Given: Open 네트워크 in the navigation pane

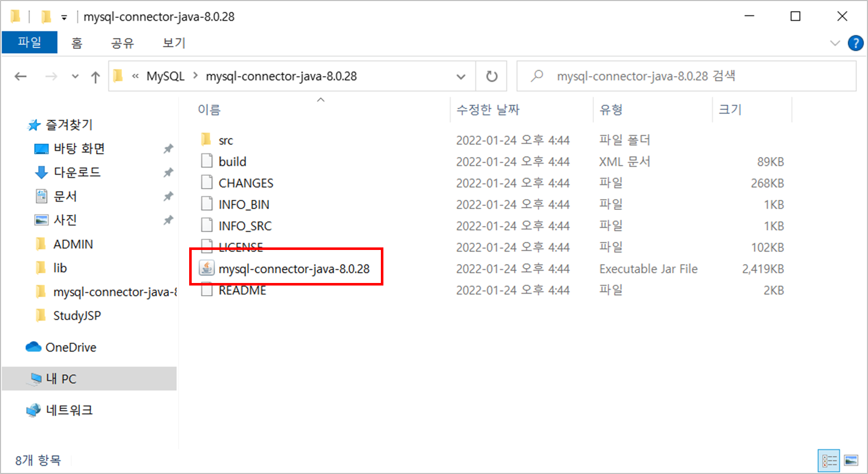Looking at the screenshot, I should [69, 410].
